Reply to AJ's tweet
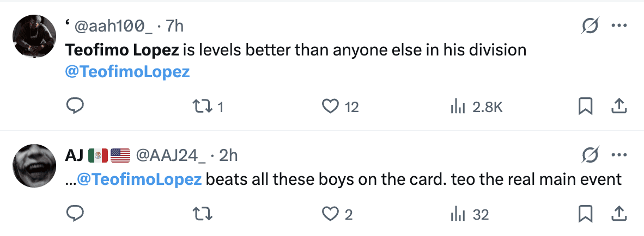The height and width of the screenshot is (236, 644). [75, 214]
